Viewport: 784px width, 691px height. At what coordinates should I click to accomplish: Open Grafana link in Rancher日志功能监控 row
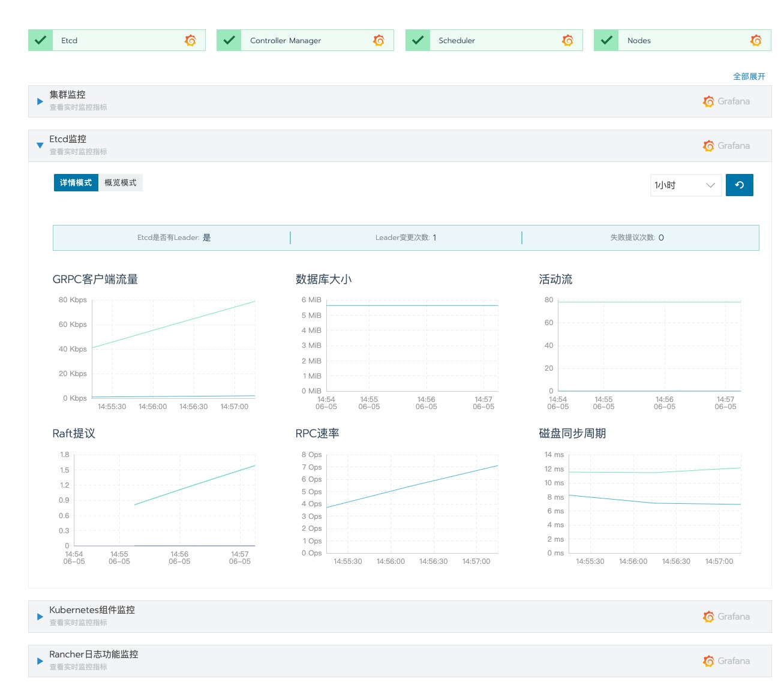726,661
